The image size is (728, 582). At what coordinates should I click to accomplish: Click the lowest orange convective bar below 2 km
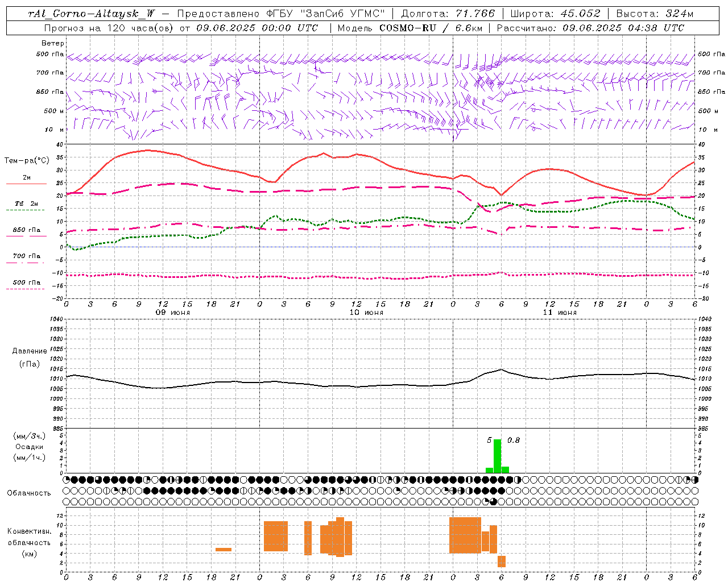pos(502,561)
